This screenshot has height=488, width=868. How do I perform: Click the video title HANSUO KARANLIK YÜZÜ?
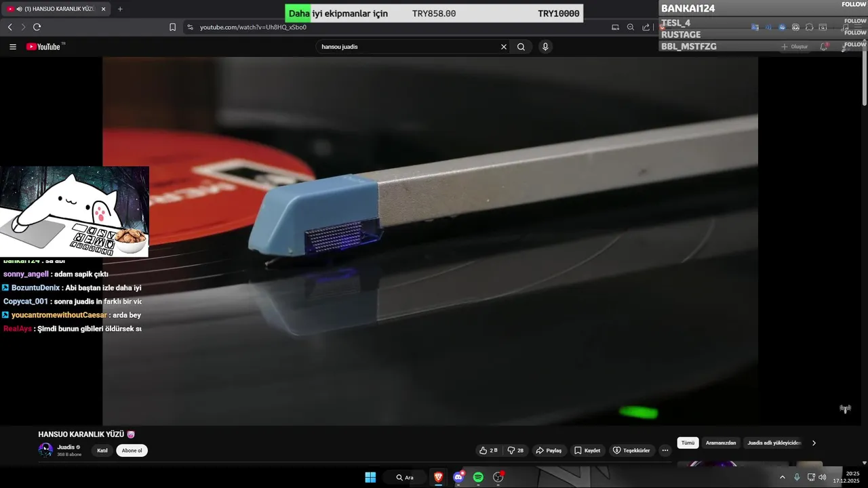click(x=81, y=434)
